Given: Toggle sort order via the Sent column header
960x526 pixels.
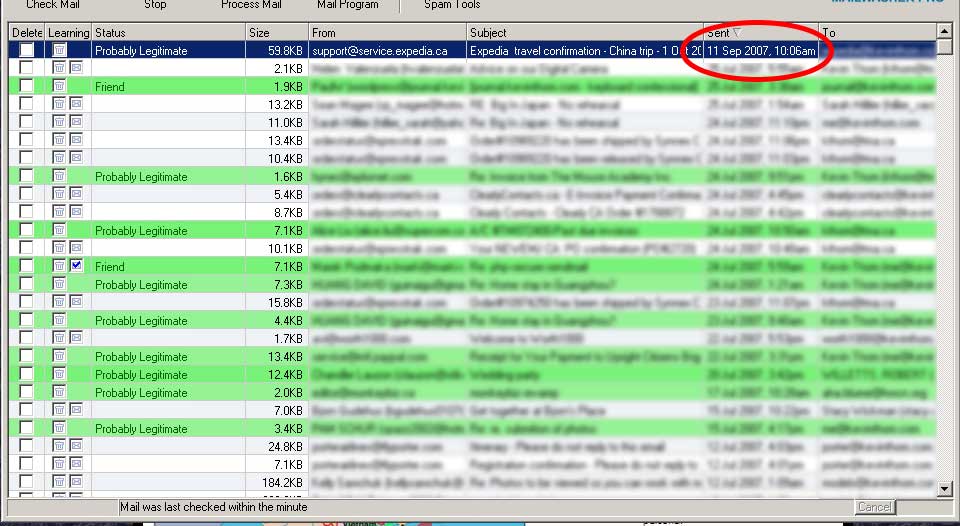Looking at the screenshot, I should tap(760, 33).
